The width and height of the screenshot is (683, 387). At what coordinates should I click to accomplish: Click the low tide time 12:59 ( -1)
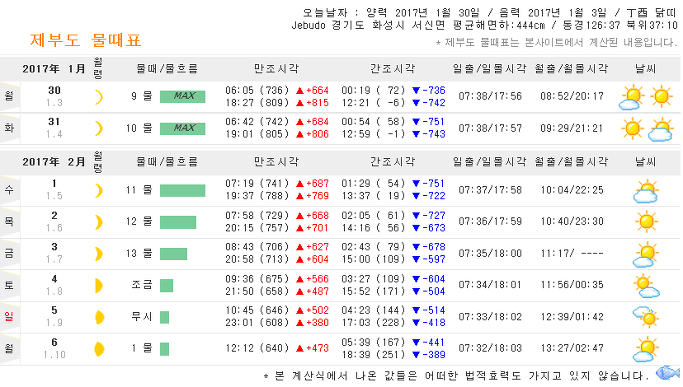[373, 134]
